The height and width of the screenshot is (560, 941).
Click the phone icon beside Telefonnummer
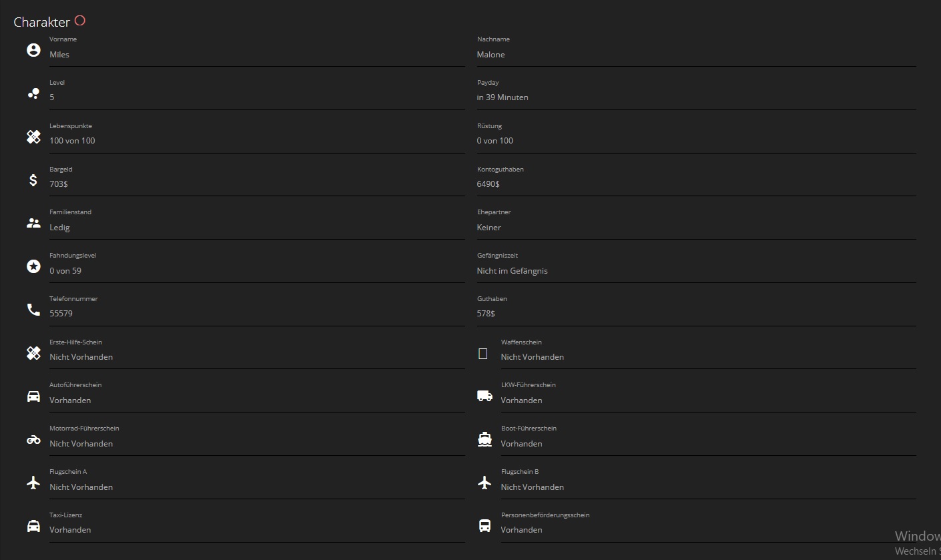[x=33, y=310]
